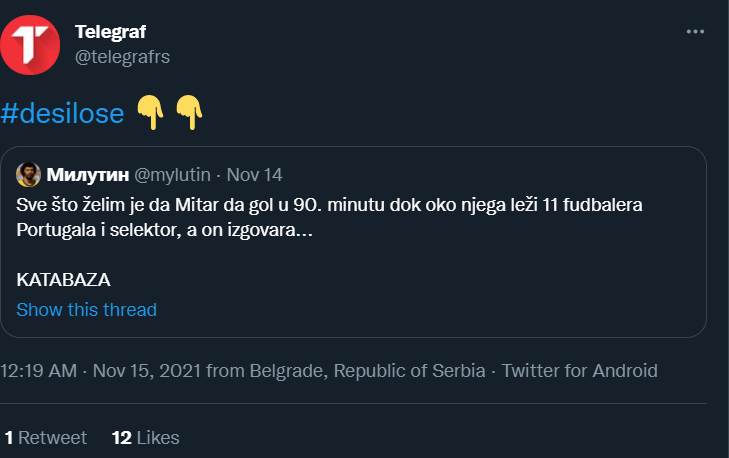This screenshot has height=458, width=729.
Task: Click the KATABAZA text in quoted tweet
Action: tap(63, 280)
